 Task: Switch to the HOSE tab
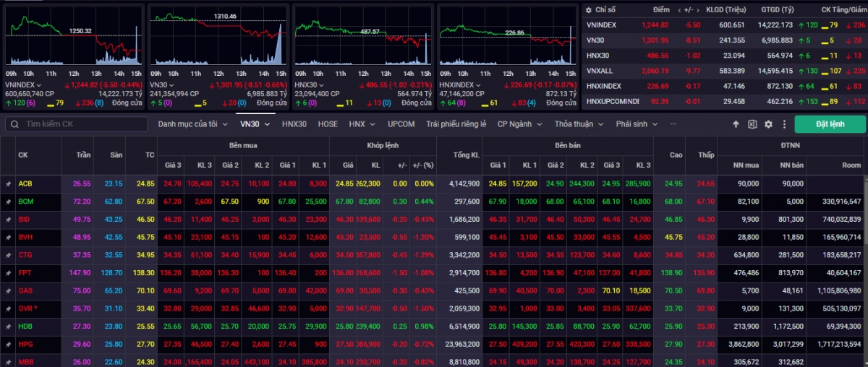coord(328,124)
